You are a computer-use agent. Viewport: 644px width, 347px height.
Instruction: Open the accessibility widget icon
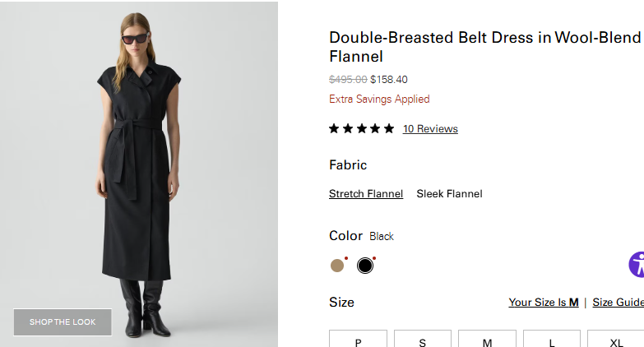[x=637, y=264]
